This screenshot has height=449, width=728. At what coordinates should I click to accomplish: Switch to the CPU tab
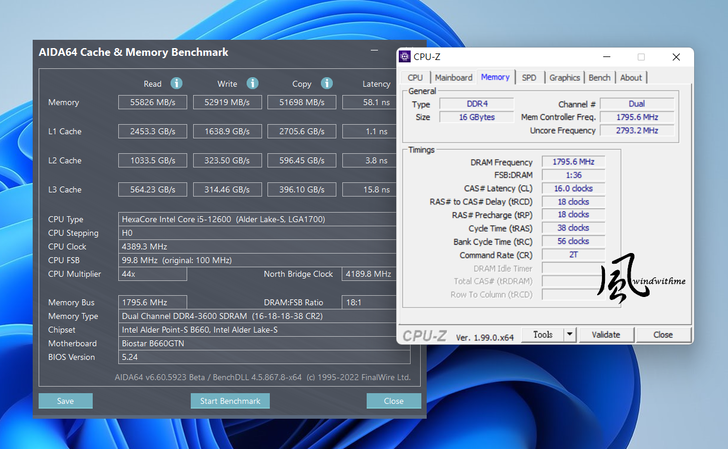(415, 77)
